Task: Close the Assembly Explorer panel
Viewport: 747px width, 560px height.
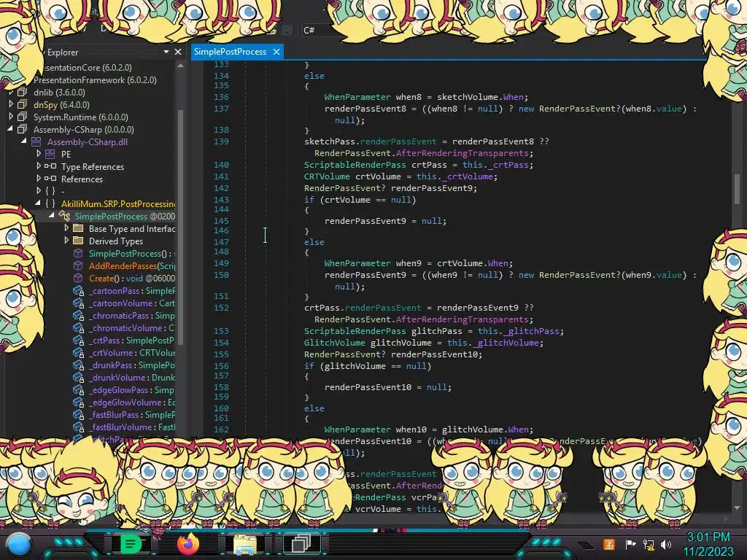Action: (x=178, y=52)
